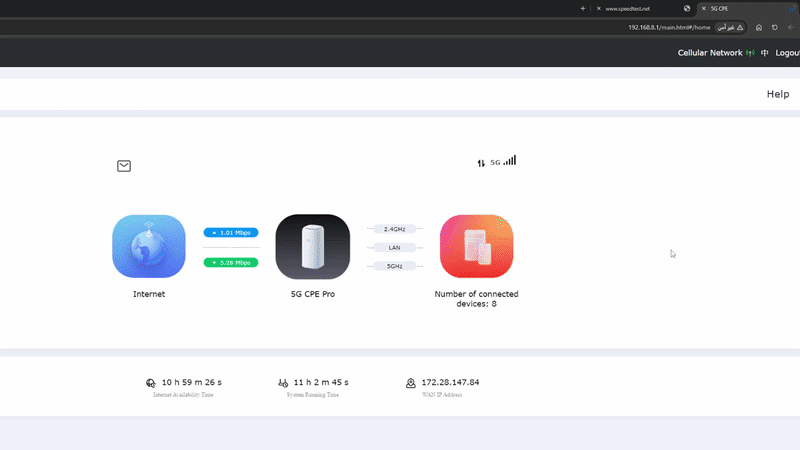Go back with the browser arrow
800x450 pixels.
pyautogui.click(x=790, y=28)
